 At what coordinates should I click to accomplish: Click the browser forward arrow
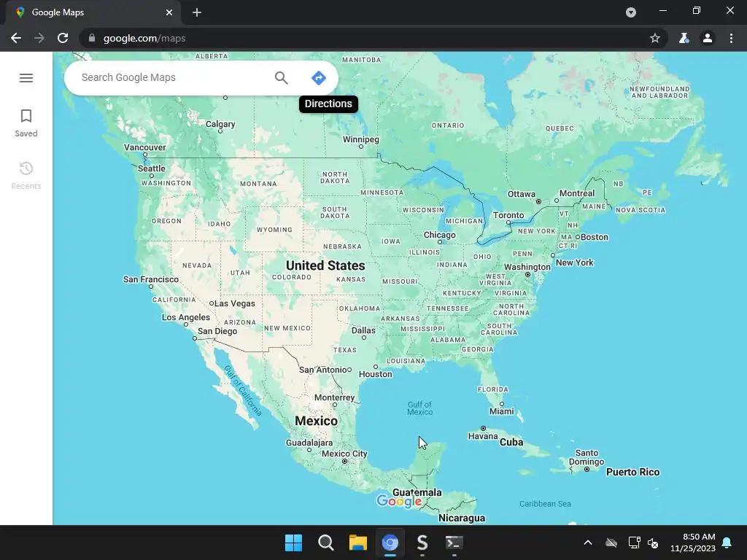coord(39,38)
